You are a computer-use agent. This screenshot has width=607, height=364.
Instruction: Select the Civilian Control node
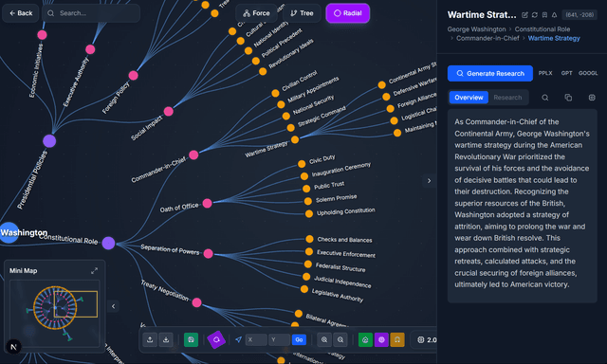[275, 93]
